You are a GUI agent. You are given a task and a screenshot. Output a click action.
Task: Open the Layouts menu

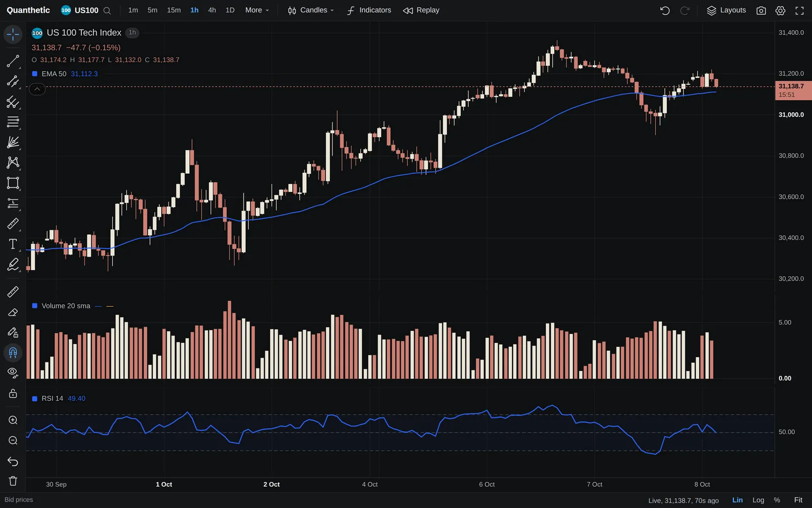click(726, 10)
